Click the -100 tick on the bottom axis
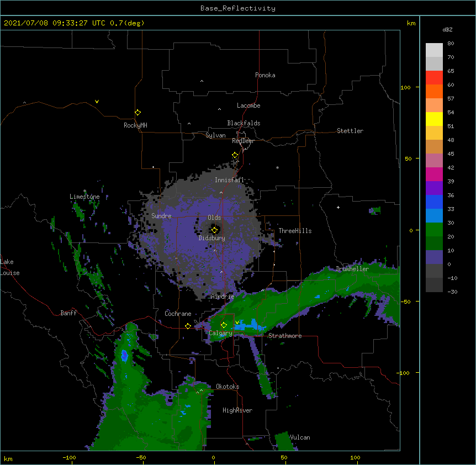 click(x=69, y=457)
